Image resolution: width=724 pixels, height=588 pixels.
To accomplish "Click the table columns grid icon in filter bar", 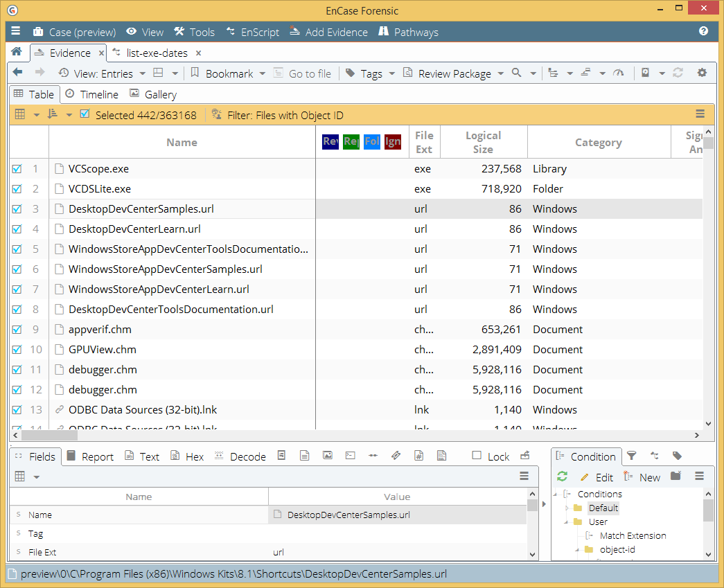I will (20, 114).
